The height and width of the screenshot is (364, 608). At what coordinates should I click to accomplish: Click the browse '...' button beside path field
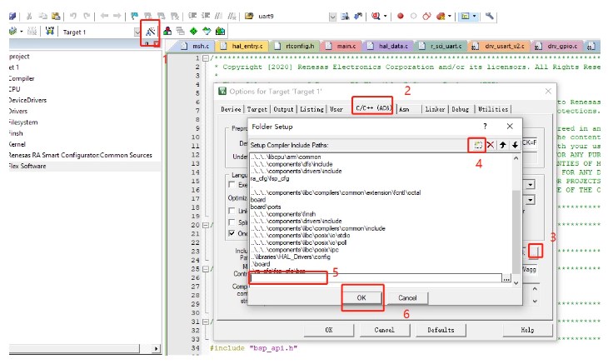(506, 278)
